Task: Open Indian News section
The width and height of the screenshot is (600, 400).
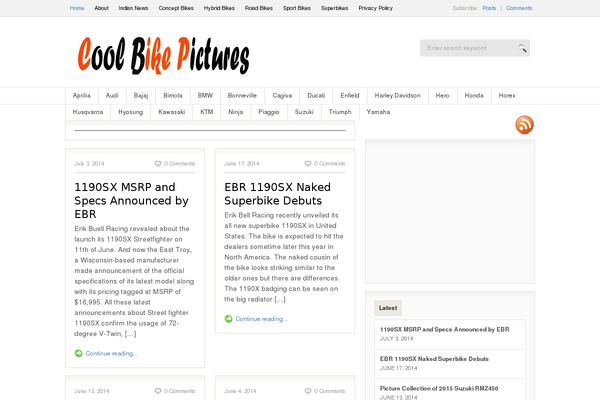Action: 133,8
